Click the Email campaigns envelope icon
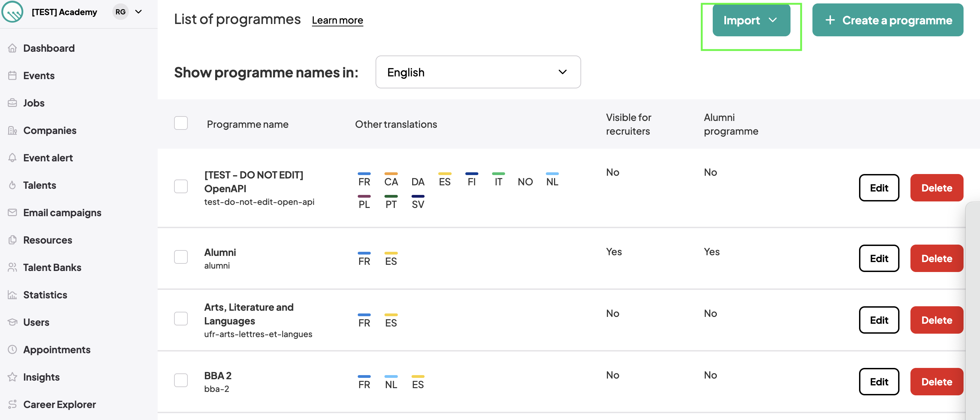This screenshot has width=980, height=420. [x=12, y=212]
